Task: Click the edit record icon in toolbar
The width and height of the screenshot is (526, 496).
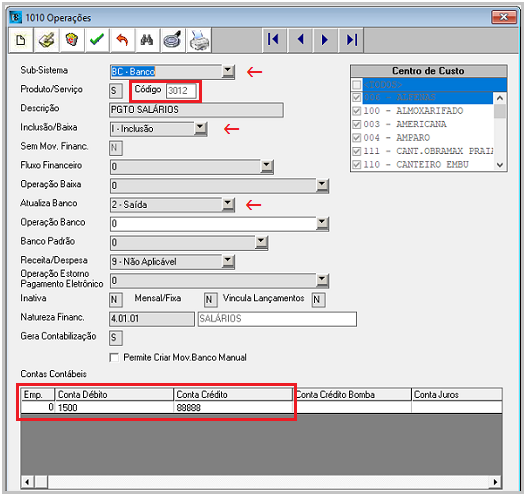Action: pyautogui.click(x=47, y=40)
